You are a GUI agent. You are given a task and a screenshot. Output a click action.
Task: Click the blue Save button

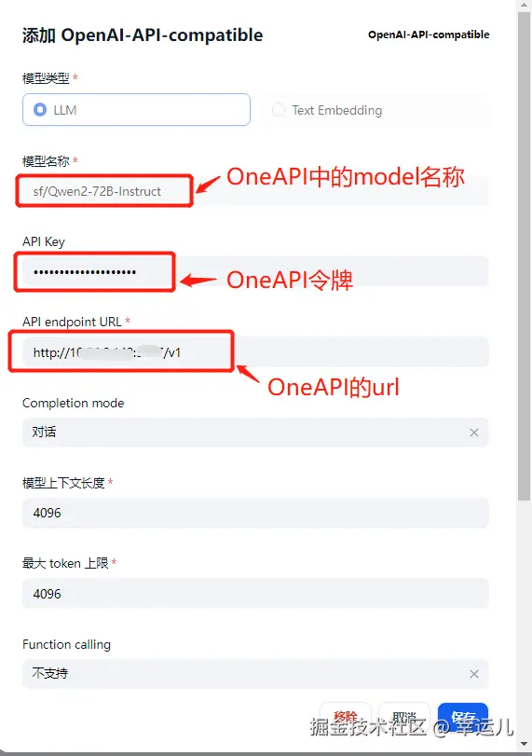point(463,717)
